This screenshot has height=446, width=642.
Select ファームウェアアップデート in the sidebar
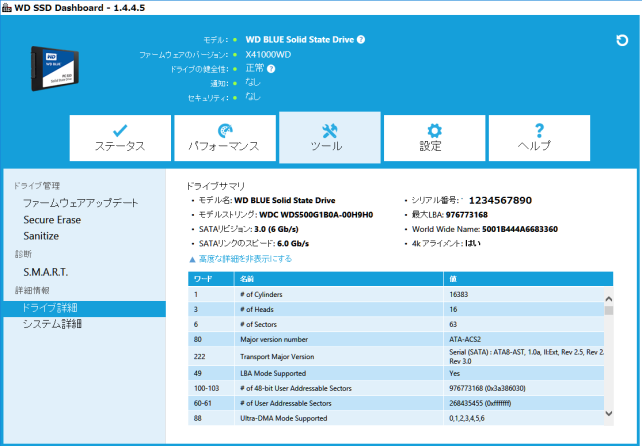pyautogui.click(x=81, y=203)
